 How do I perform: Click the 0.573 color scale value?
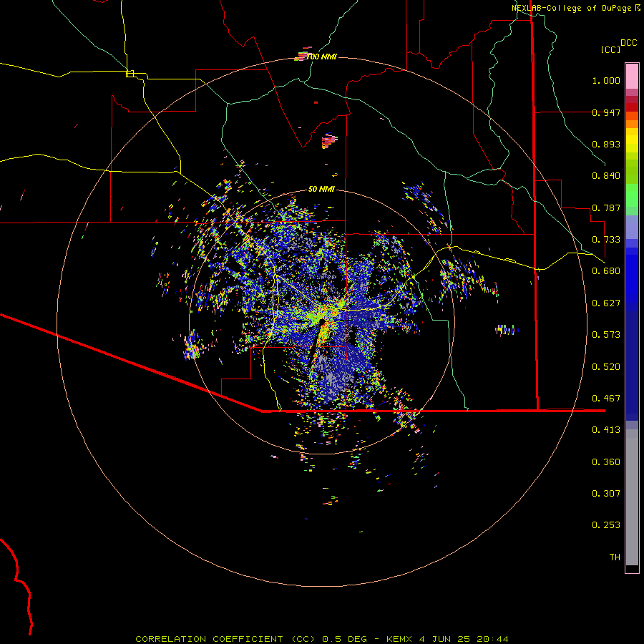[x=606, y=335]
